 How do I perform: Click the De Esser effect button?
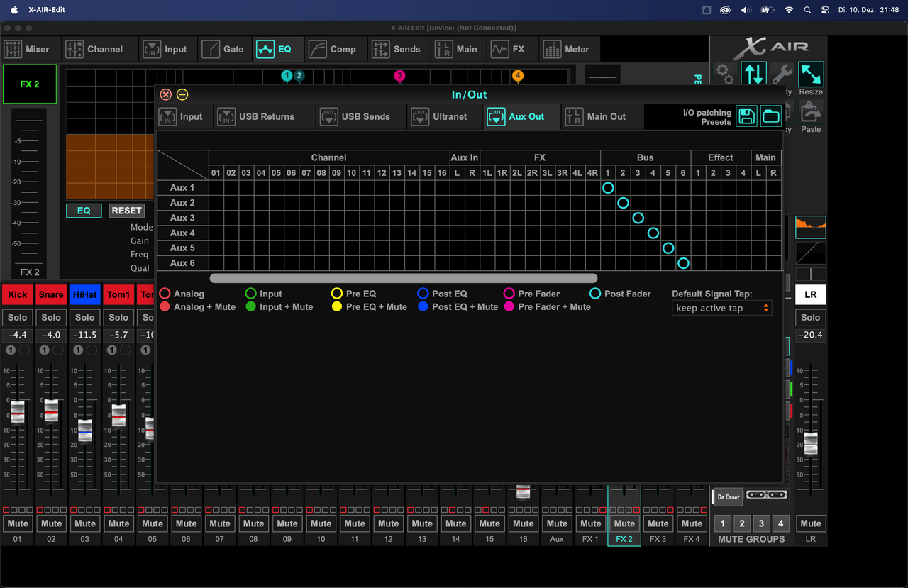tap(727, 497)
